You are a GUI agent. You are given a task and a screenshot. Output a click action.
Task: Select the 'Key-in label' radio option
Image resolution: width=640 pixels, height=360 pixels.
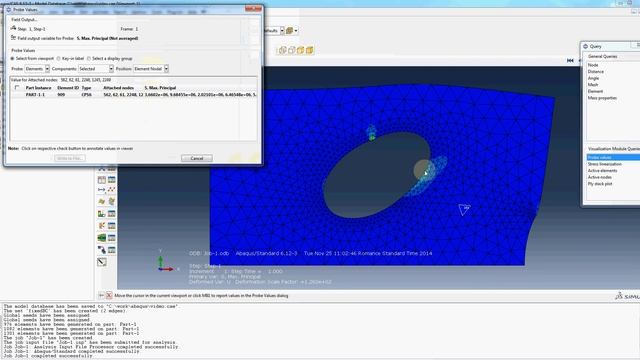point(58,58)
